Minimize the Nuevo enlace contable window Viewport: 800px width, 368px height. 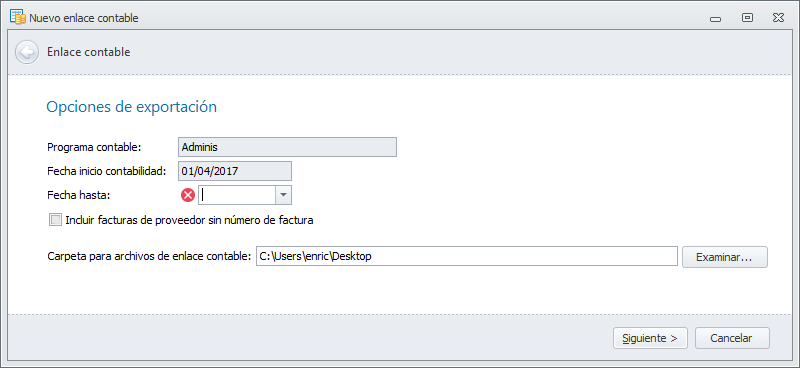(716, 18)
